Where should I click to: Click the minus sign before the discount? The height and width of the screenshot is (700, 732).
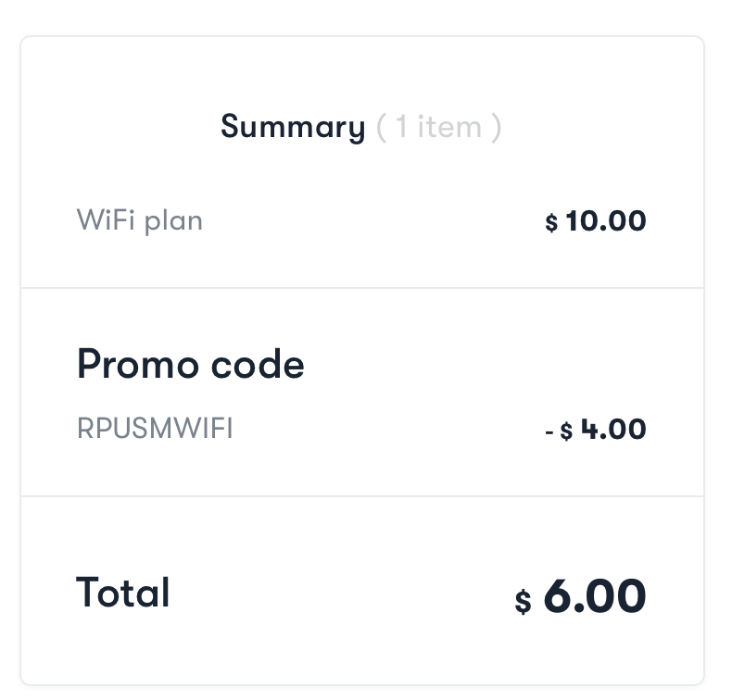549,432
